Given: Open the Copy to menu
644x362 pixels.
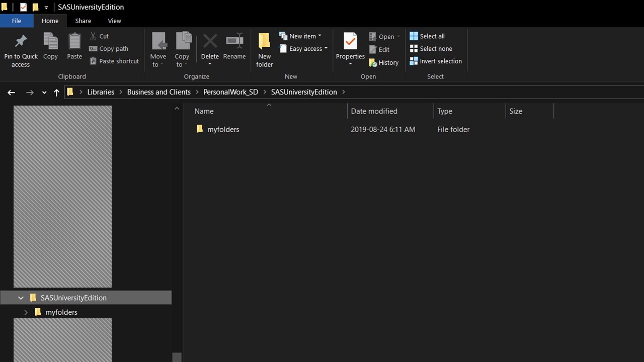Looking at the screenshot, I should [182, 50].
